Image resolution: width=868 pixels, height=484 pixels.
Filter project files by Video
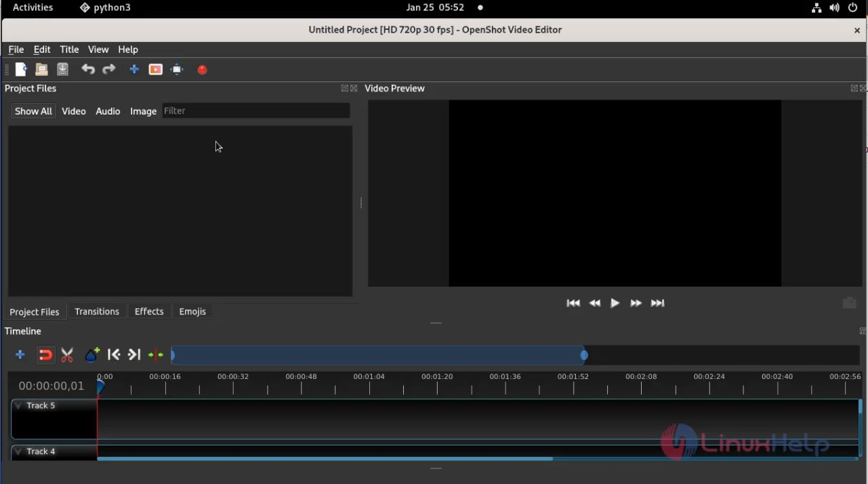(x=74, y=111)
